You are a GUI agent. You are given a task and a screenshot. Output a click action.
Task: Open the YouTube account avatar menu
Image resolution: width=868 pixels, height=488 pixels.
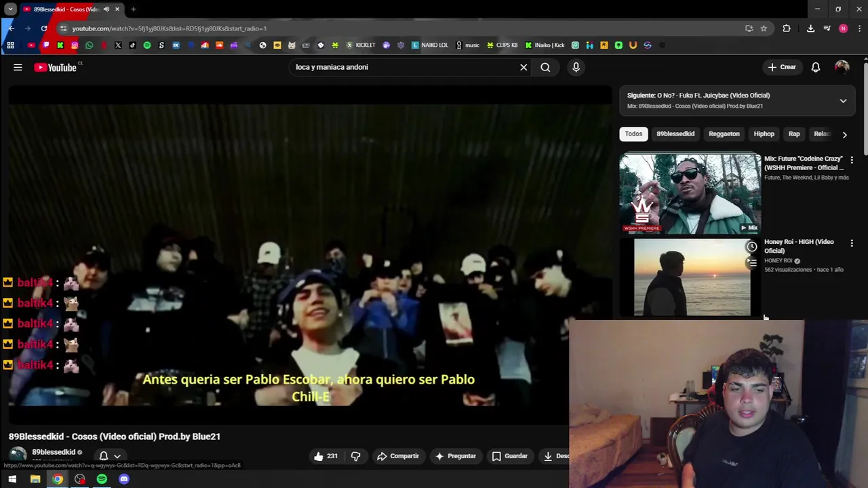[x=842, y=67]
